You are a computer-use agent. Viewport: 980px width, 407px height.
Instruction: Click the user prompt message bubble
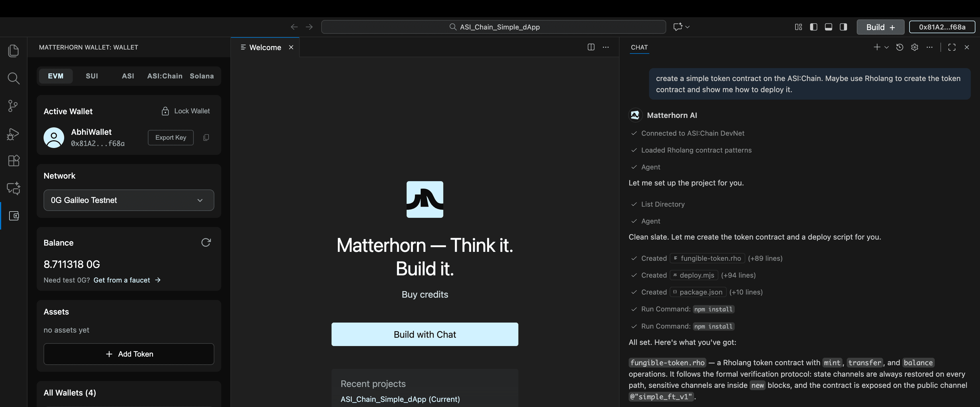pyautogui.click(x=810, y=84)
